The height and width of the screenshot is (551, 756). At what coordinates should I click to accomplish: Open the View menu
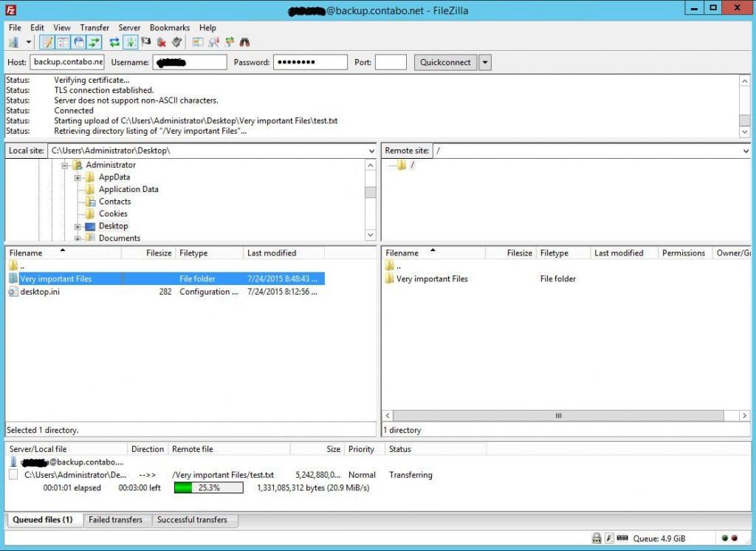(62, 27)
